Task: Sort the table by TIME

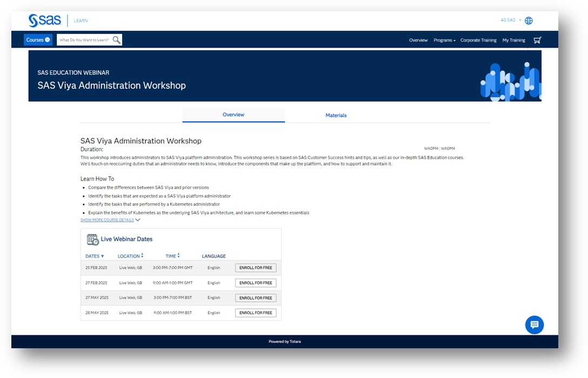Action: pos(171,256)
